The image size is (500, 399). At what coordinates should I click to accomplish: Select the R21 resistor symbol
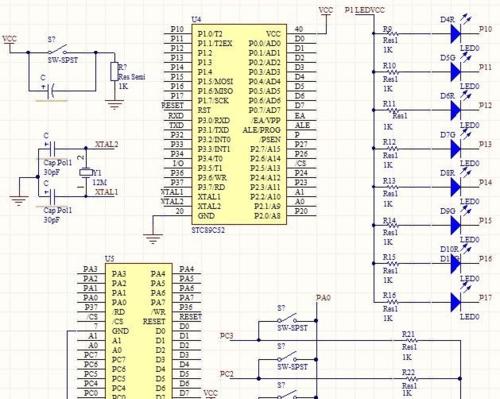(x=410, y=340)
